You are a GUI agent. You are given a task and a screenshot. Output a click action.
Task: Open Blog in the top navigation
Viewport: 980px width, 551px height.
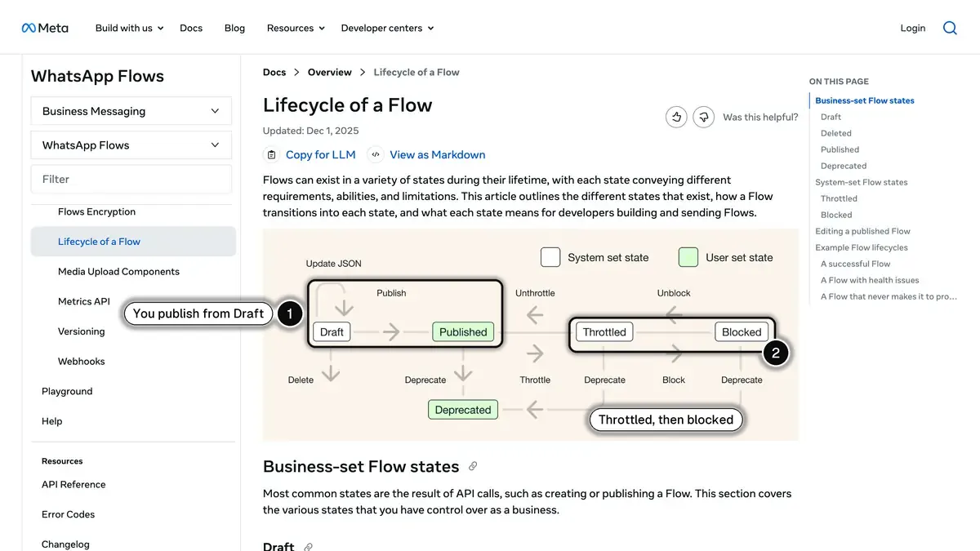click(234, 28)
